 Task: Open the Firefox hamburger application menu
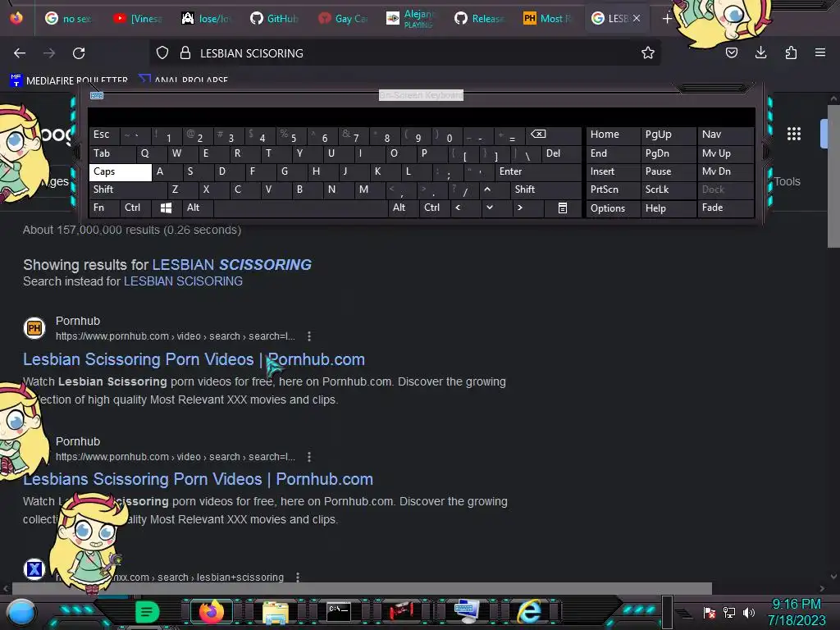(819, 52)
